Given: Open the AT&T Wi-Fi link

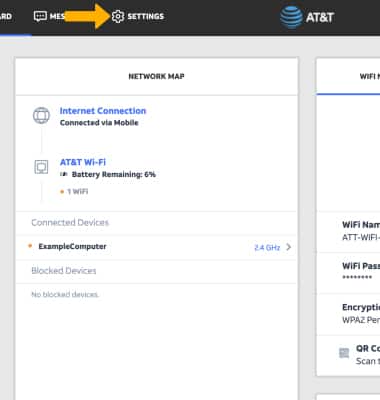Looking at the screenshot, I should coord(83,162).
